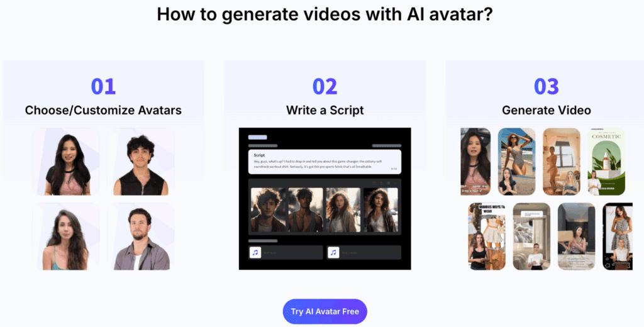Select the curly-haired man avatar in black vest
The height and width of the screenshot is (327, 644).
pyautogui.click(x=141, y=162)
